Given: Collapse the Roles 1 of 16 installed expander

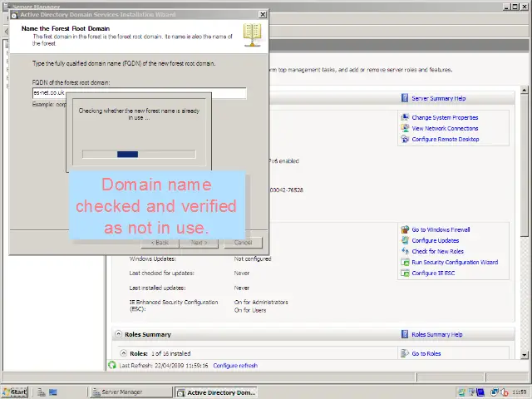Looking at the screenshot, I should (124, 353).
